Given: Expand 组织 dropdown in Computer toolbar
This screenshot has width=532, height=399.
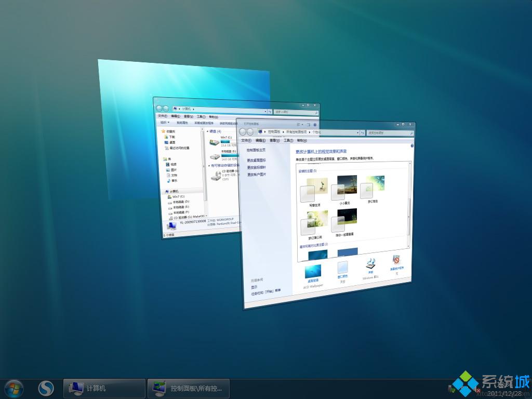Looking at the screenshot, I should click(x=165, y=123).
